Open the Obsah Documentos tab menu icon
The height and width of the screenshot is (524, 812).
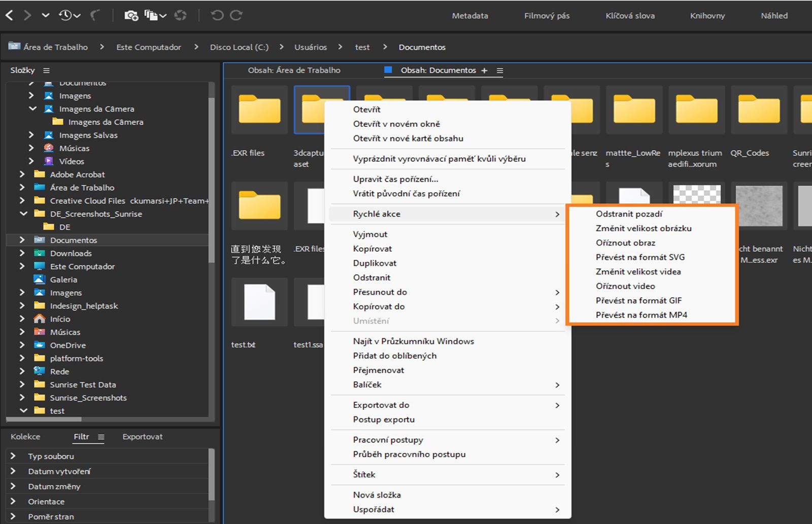[500, 71]
